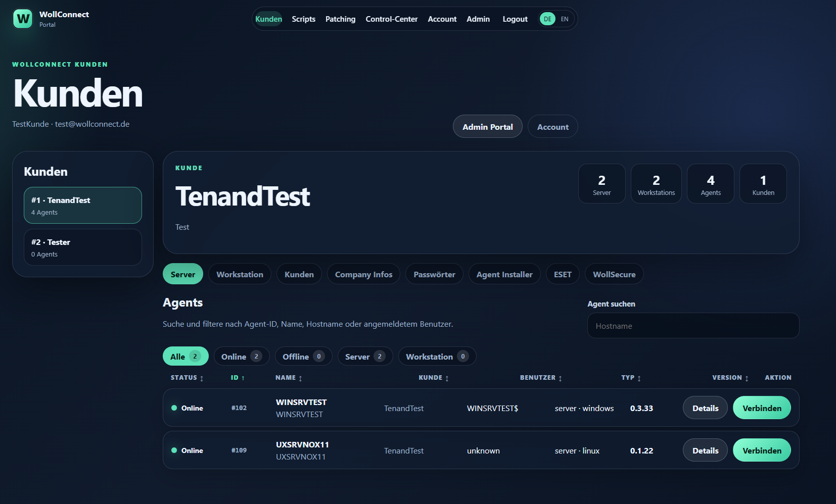Viewport: 836px width, 504px height.
Task: Click the 2 Server stat card
Action: tap(601, 184)
